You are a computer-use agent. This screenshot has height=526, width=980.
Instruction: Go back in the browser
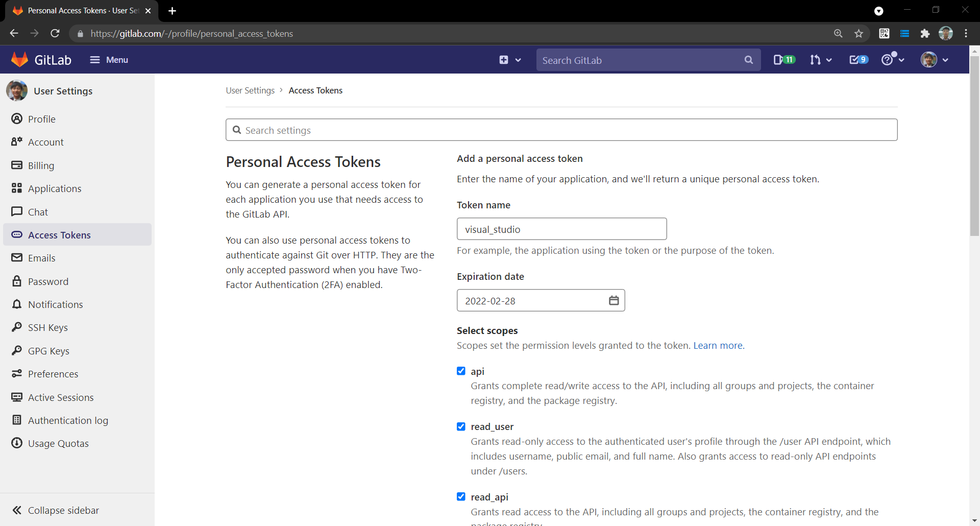coord(14,33)
